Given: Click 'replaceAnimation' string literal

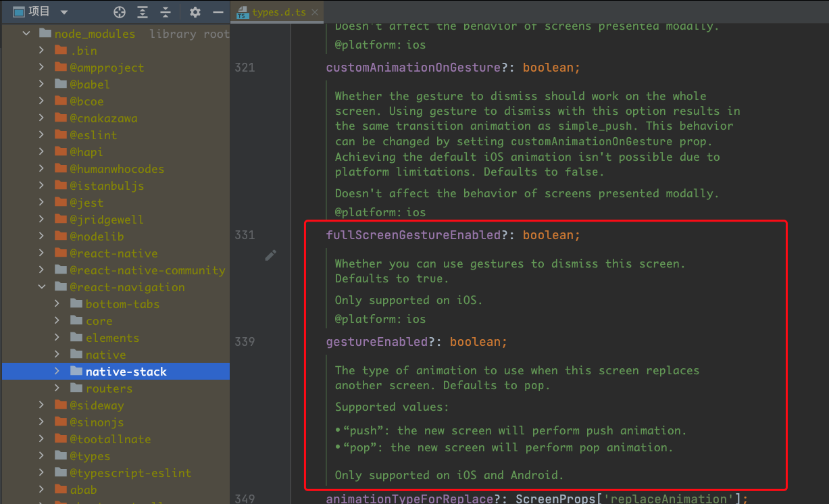Looking at the screenshot, I should [668, 499].
